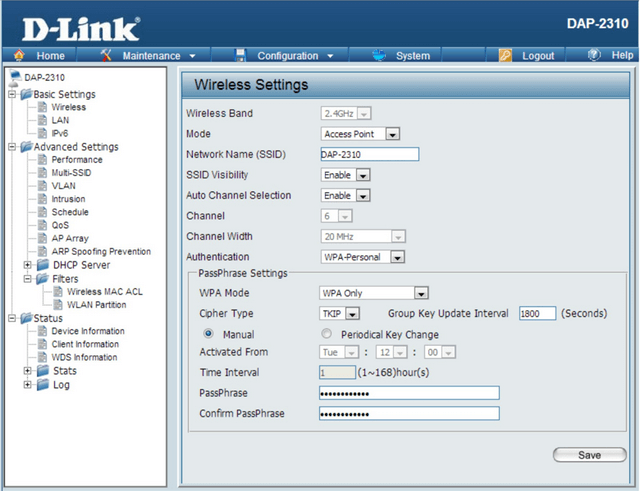Expand the Stats tree node
Viewport: 640px width, 491px height.
(27, 371)
